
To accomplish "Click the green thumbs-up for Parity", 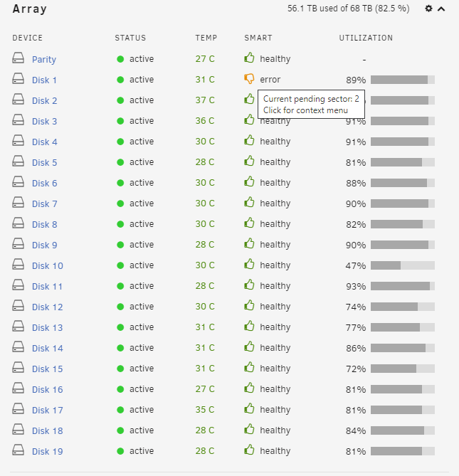I will click(x=249, y=58).
